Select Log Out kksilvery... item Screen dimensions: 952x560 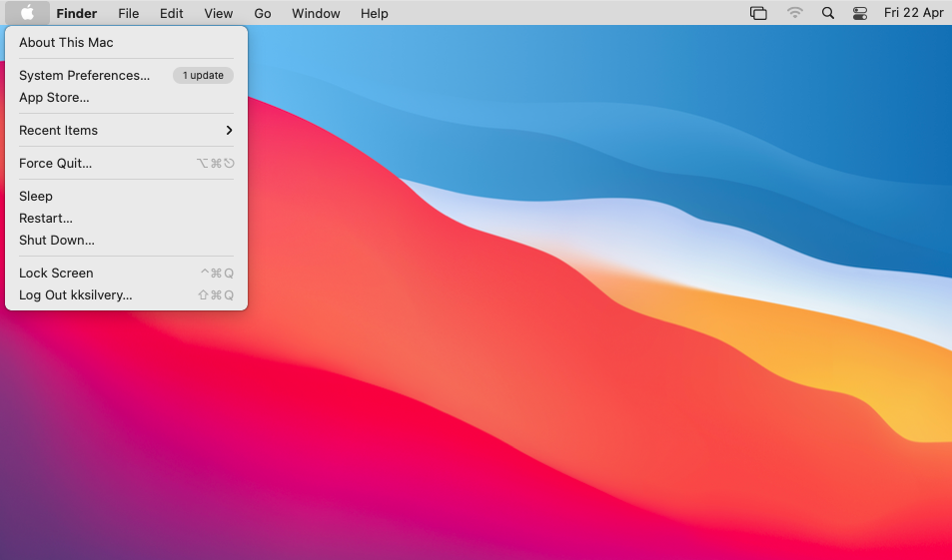pyautogui.click(x=126, y=294)
